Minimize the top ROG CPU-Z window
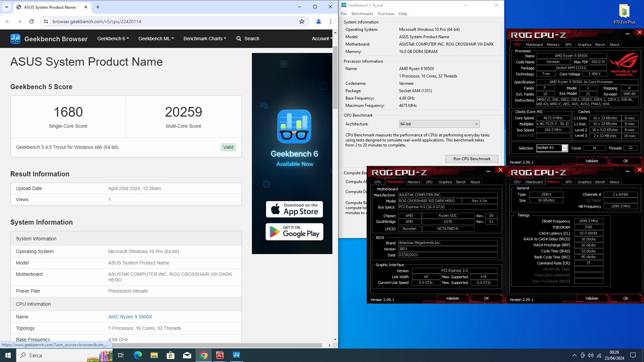The image size is (644, 362). click(x=627, y=33)
